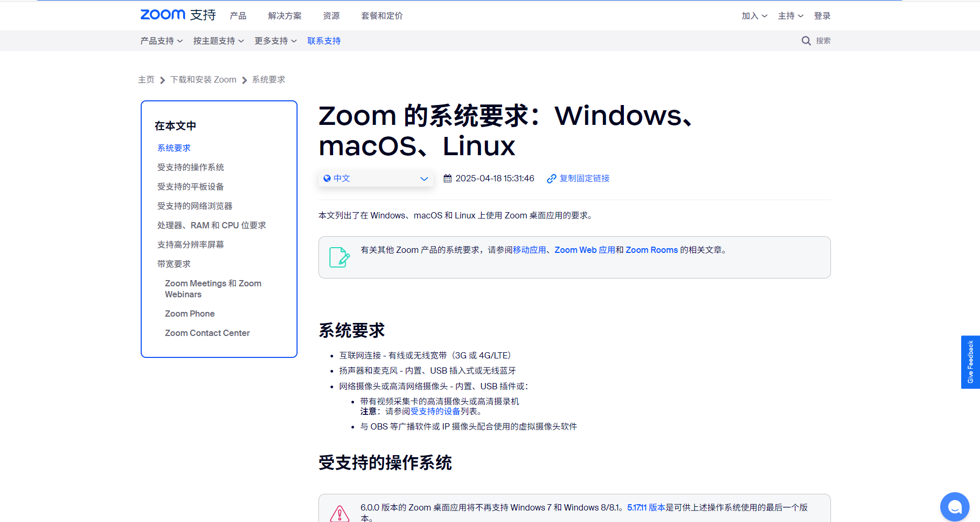The height and width of the screenshot is (522, 980).
Task: Click the chain link icon beside 复制固定链接
Action: tap(551, 179)
